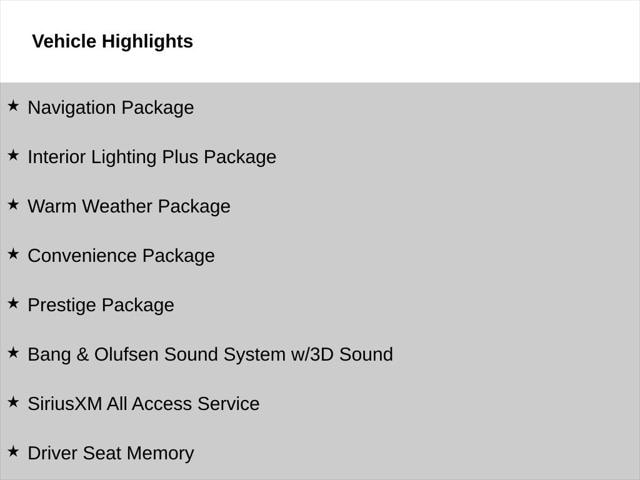640x480 pixels.
Task: Select the Warm Weather Package star bullet
Action: (13, 204)
